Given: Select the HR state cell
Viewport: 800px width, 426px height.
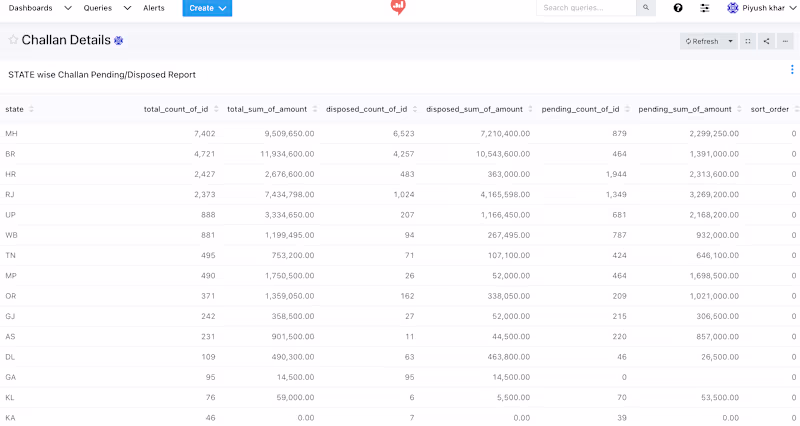Looking at the screenshot, I should click(10, 174).
